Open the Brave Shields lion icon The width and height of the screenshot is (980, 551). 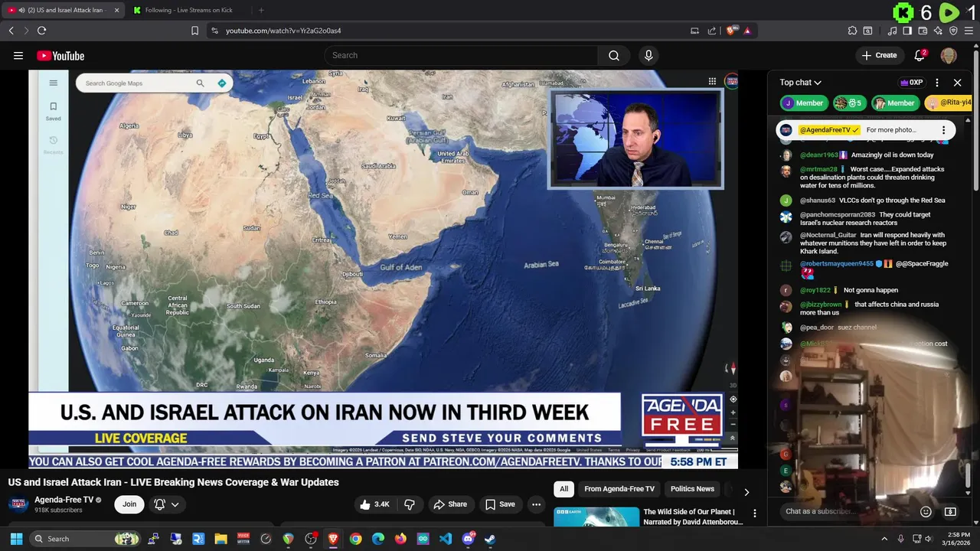(732, 31)
